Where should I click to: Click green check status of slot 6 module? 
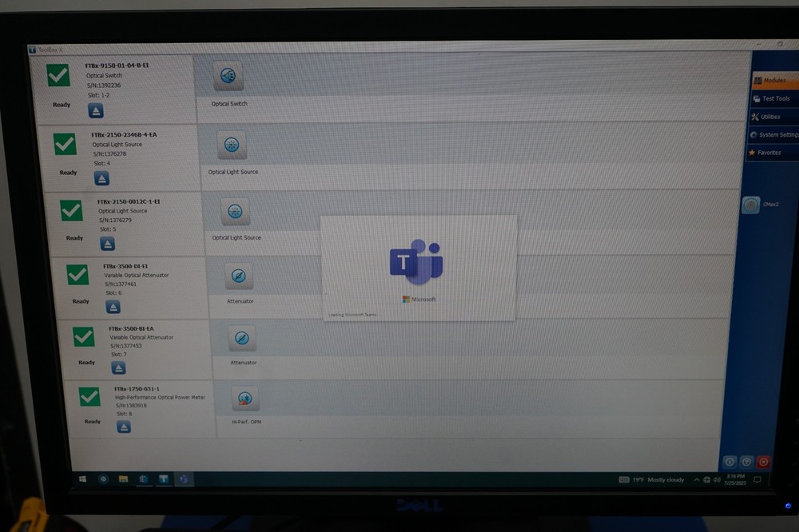(x=78, y=275)
